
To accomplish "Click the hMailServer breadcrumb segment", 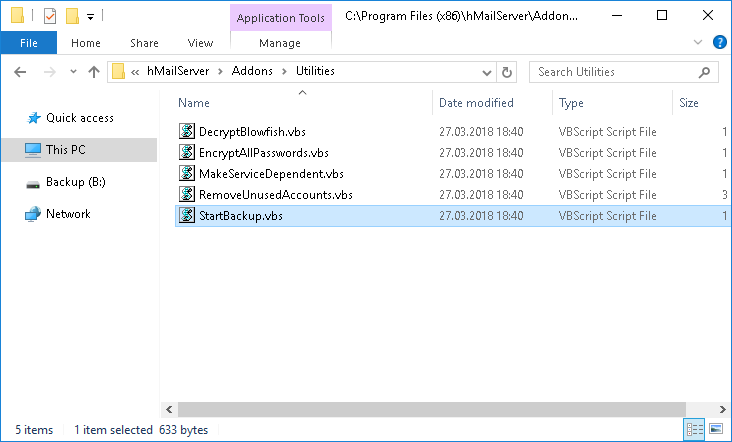I will click(178, 71).
